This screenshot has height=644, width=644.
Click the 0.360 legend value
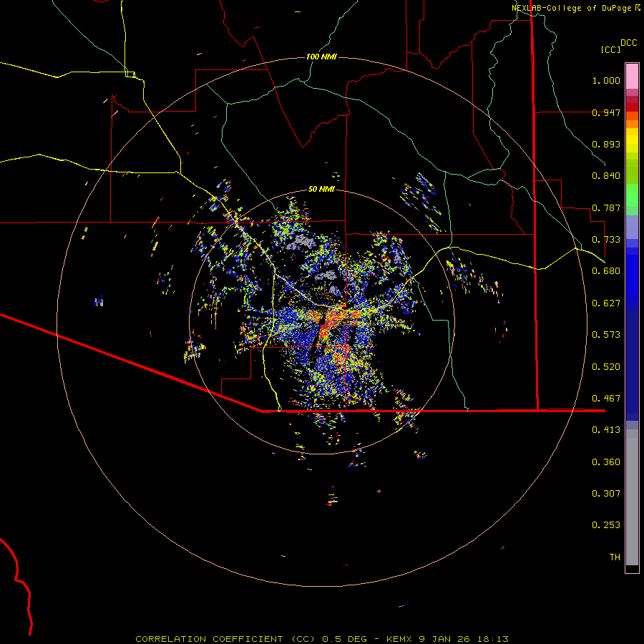point(606,462)
